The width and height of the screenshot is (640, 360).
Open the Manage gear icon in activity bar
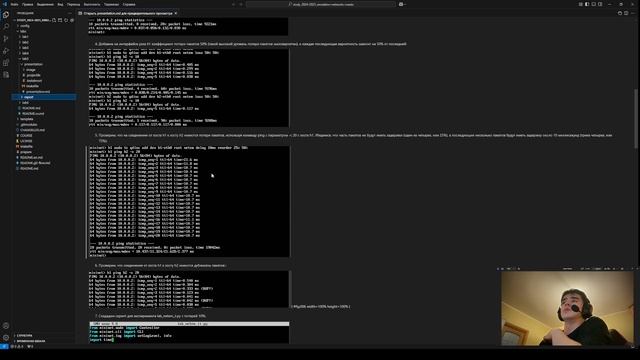(x=6, y=338)
